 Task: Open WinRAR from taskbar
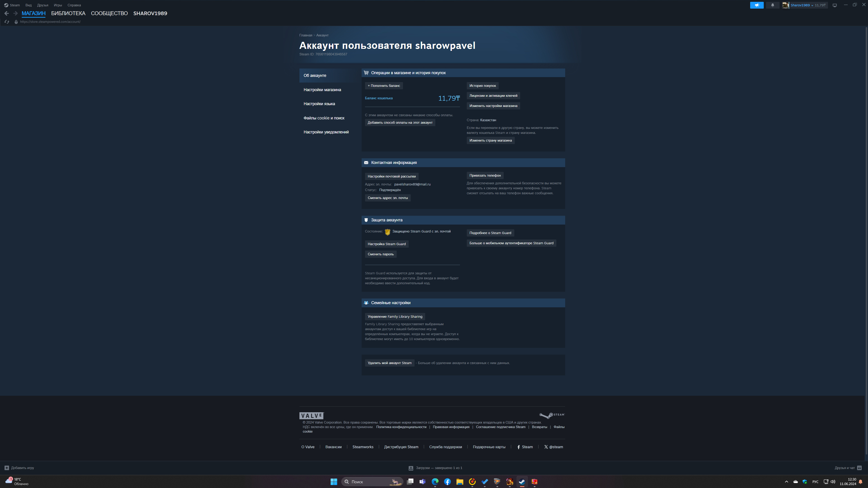coord(534,482)
